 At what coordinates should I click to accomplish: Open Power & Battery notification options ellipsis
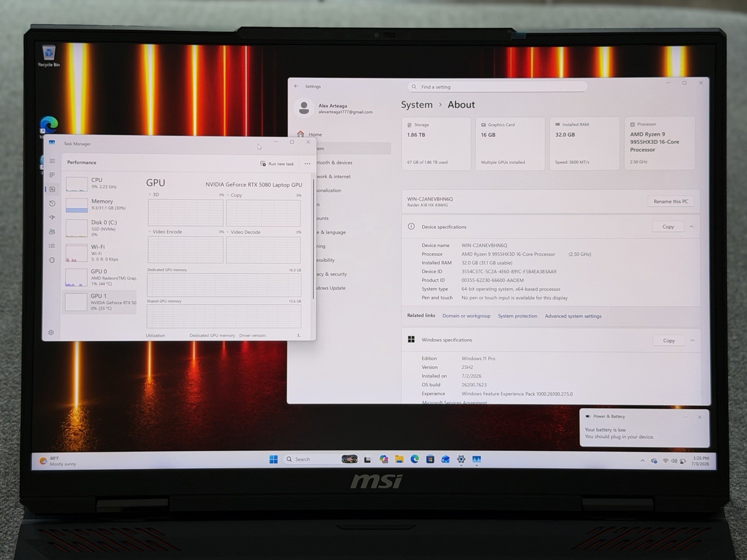pos(685,417)
